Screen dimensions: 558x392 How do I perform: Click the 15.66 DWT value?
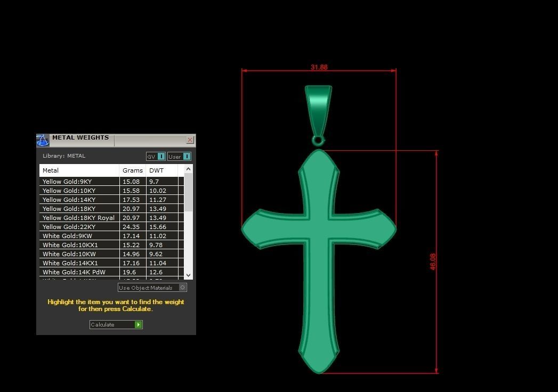click(158, 227)
